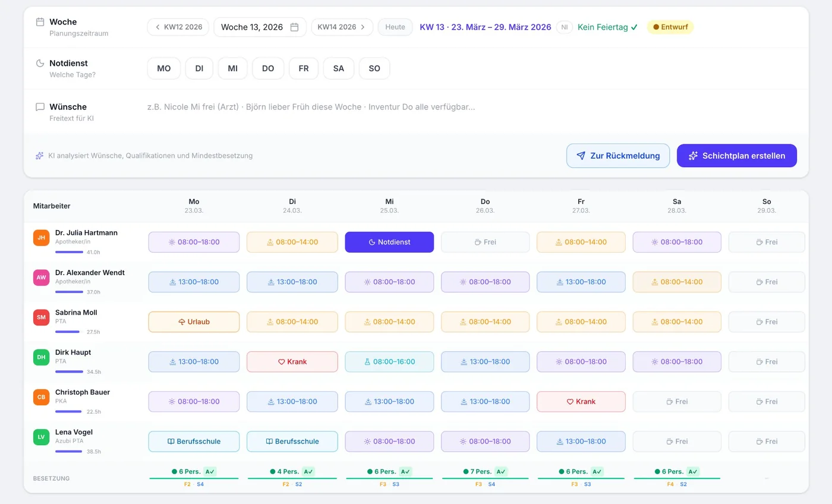832x504 pixels.
Task: Open Alexander Wendt's Monday 13:00–18:00 shift
Action: (x=194, y=282)
